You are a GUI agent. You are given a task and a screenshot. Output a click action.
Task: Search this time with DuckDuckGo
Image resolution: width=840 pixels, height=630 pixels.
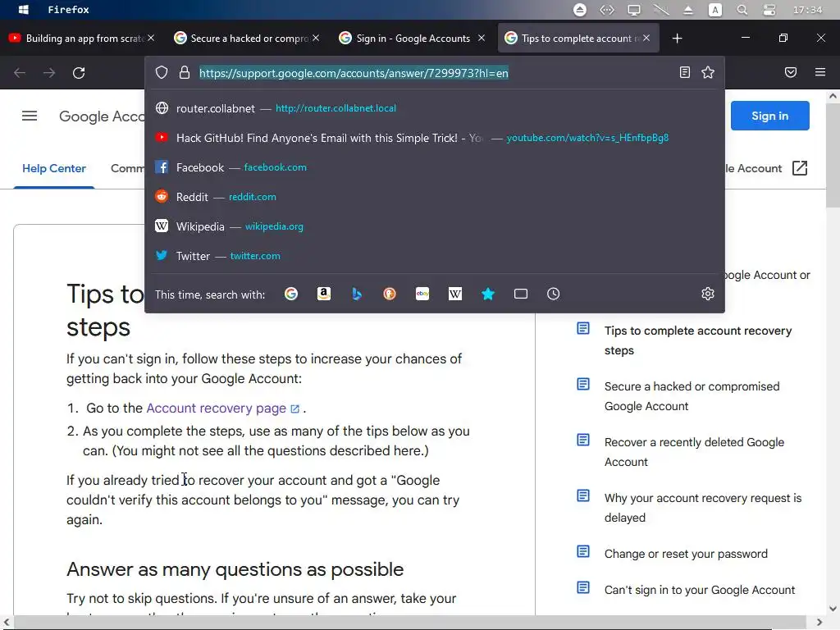[390, 294]
